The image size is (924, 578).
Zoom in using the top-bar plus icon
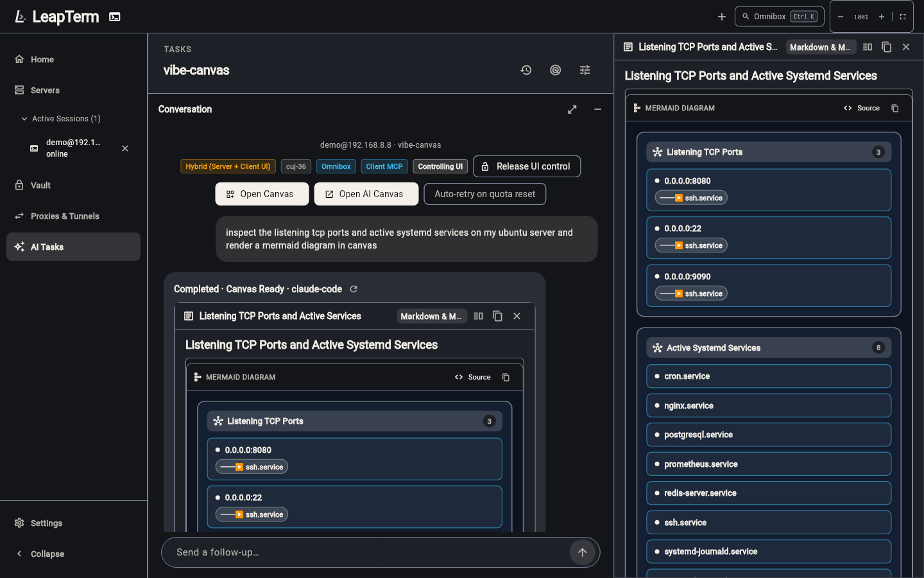882,17
